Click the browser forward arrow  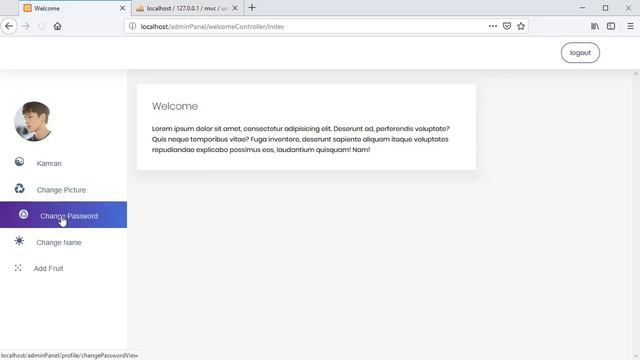coord(25,26)
